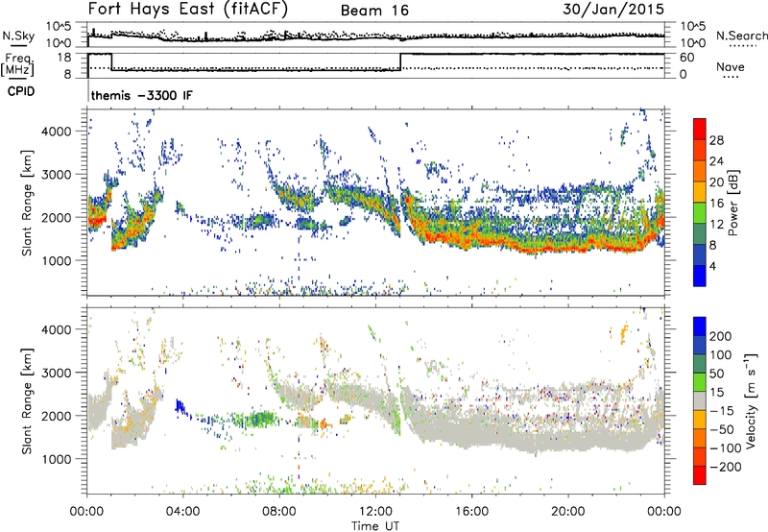Click the '28' power colorbar value
This screenshot has width=768, height=532.
[716, 140]
